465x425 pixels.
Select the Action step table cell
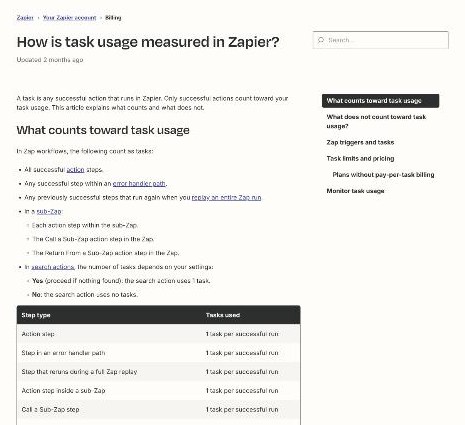click(x=38, y=334)
